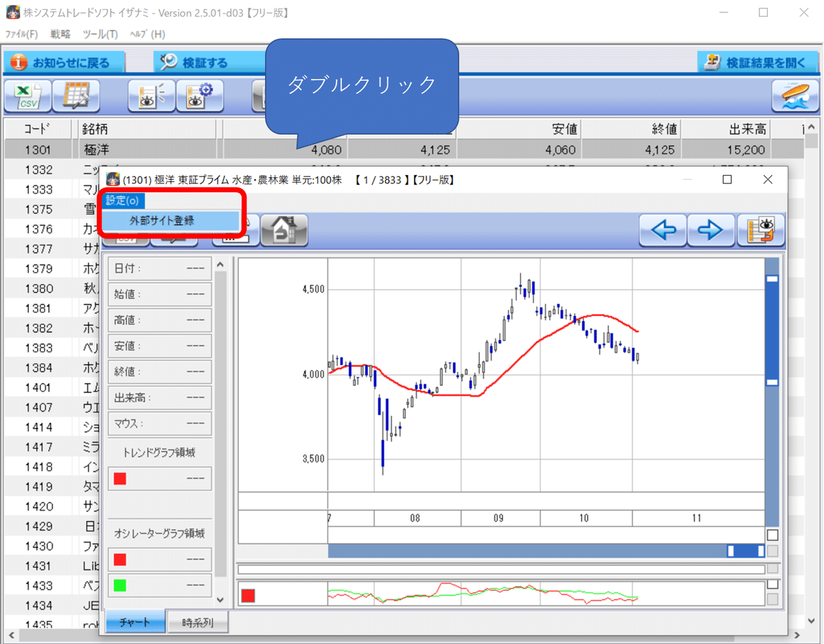
Task: Open the 設定(o) menu
Action: [122, 200]
